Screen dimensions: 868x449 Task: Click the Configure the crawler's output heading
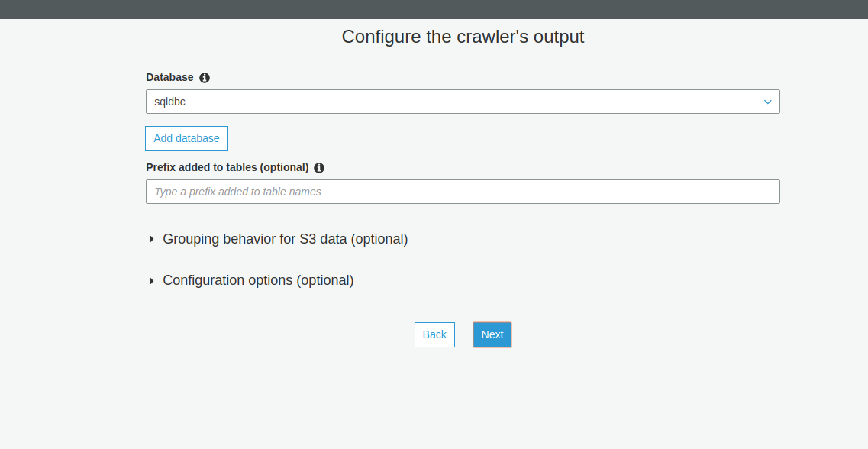click(463, 37)
